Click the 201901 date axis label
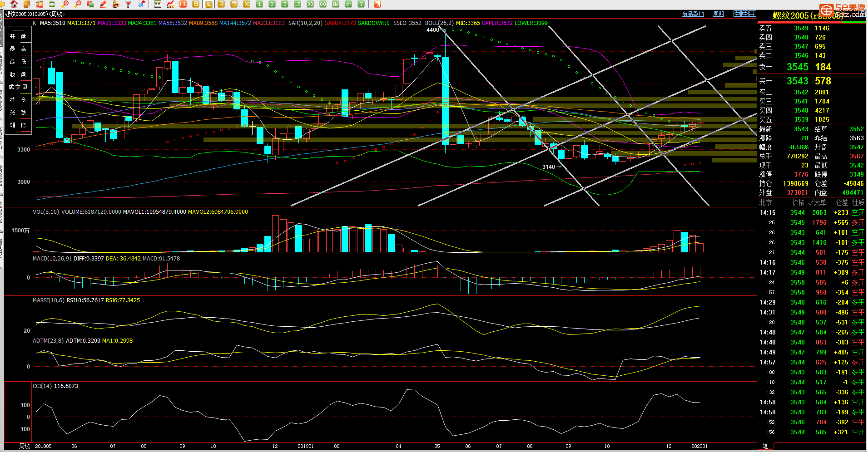Viewport: 868px width, 452px height. (x=306, y=446)
